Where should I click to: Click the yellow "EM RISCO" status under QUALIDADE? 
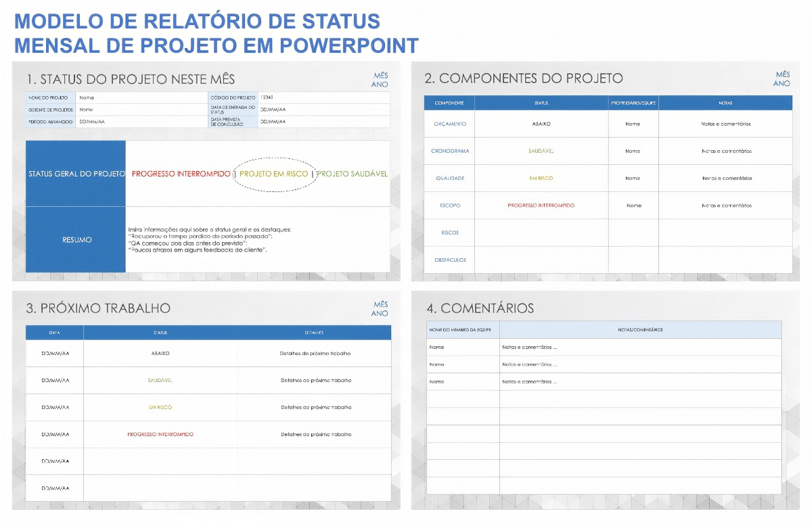pos(541,178)
